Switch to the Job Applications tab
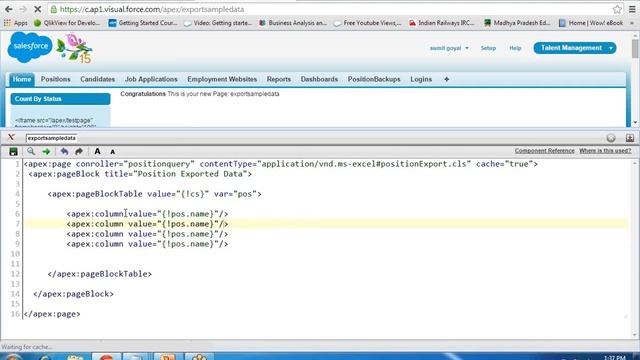This screenshot has height=360, width=640. coord(151,79)
